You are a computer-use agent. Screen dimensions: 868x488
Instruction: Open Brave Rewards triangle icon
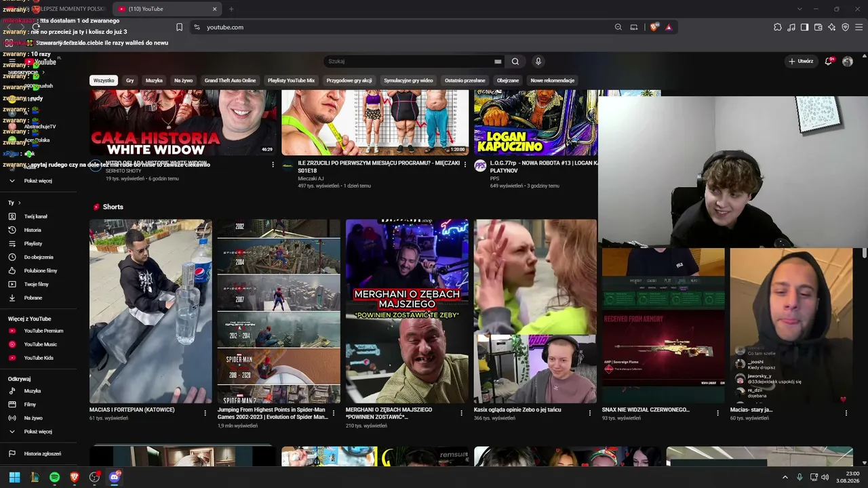[669, 27]
